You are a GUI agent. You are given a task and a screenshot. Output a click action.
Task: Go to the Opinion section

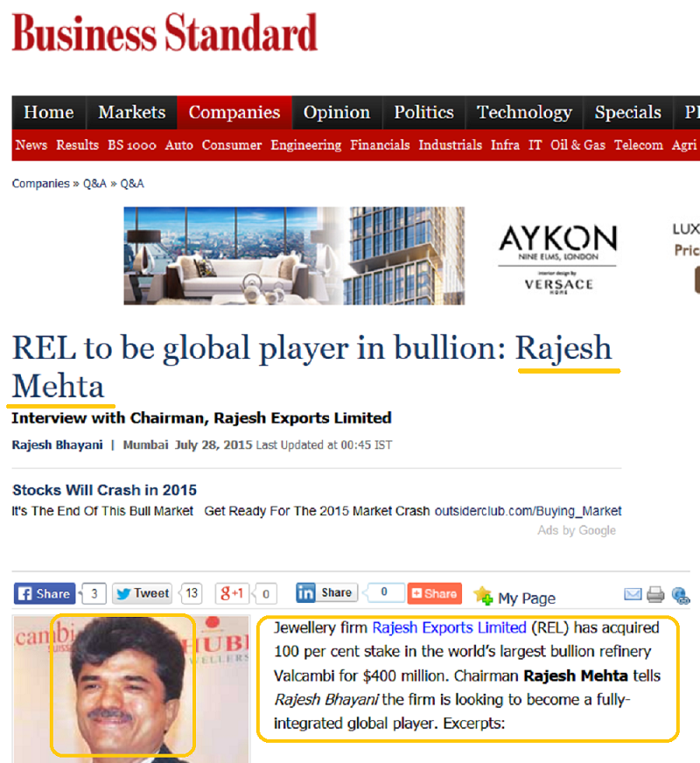tap(337, 113)
